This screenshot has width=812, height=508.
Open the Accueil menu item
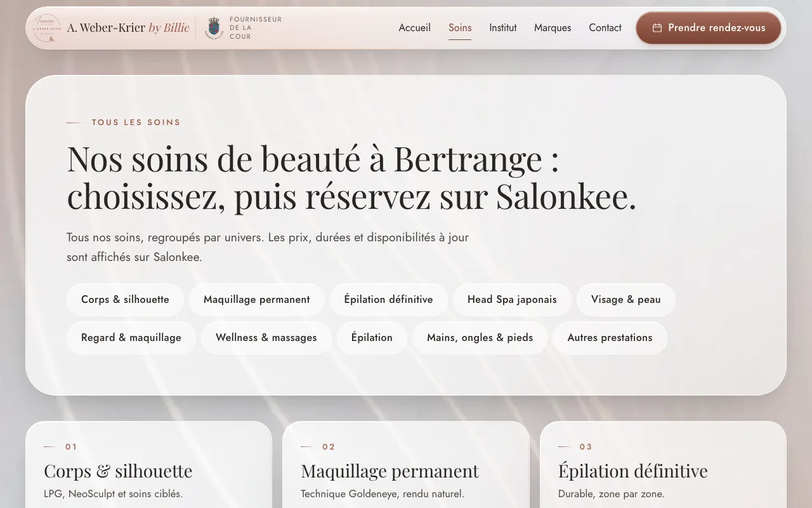(414, 28)
